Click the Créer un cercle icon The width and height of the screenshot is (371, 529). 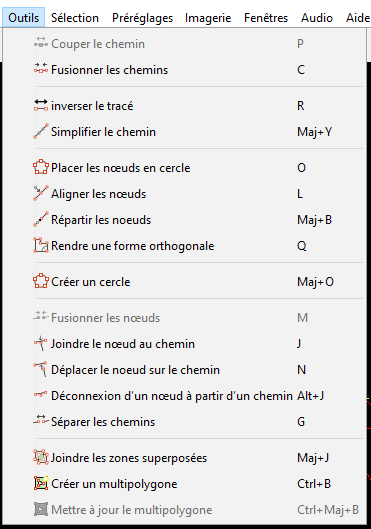(x=41, y=281)
